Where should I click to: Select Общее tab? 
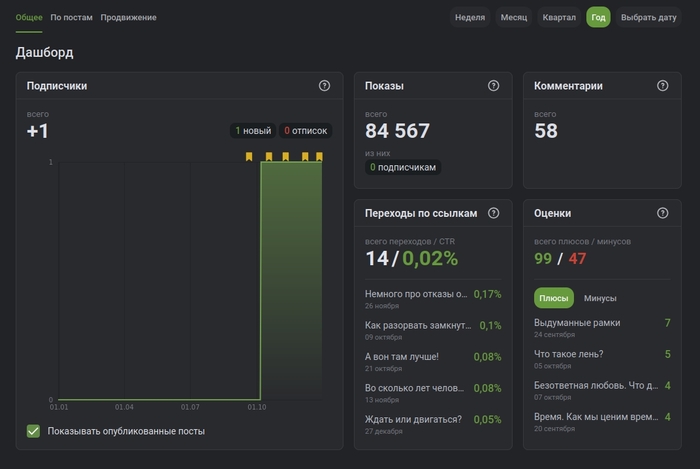pyautogui.click(x=29, y=17)
